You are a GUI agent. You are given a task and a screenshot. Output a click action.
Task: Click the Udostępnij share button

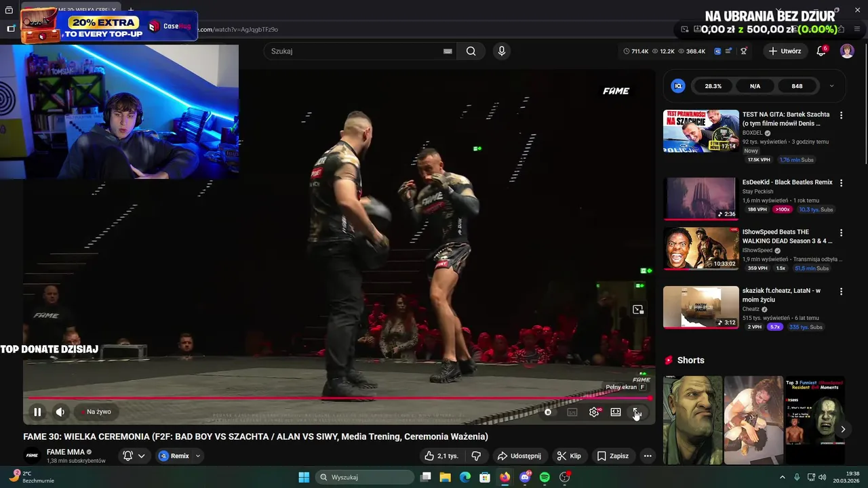pyautogui.click(x=519, y=456)
